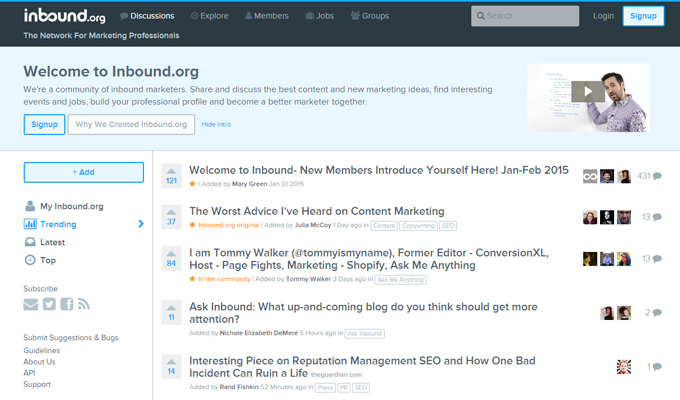Click the Twitter subscribe icon
680x400 pixels.
point(49,305)
